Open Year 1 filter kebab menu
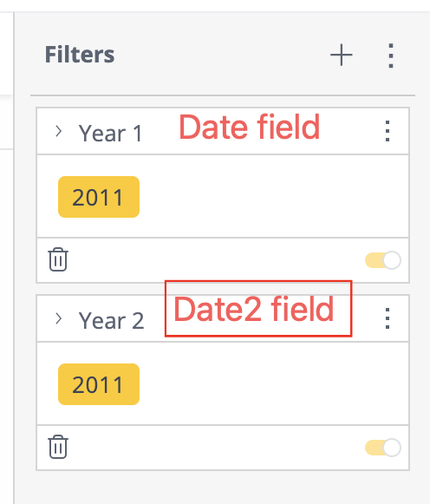 [388, 131]
